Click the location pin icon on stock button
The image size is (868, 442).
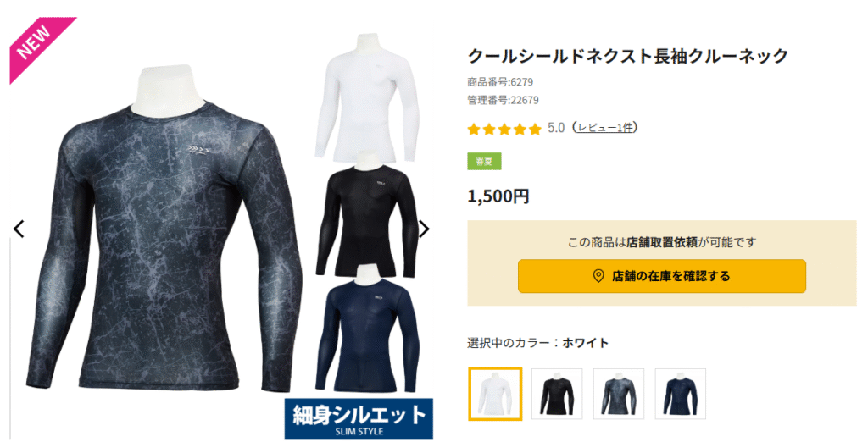[x=598, y=276]
